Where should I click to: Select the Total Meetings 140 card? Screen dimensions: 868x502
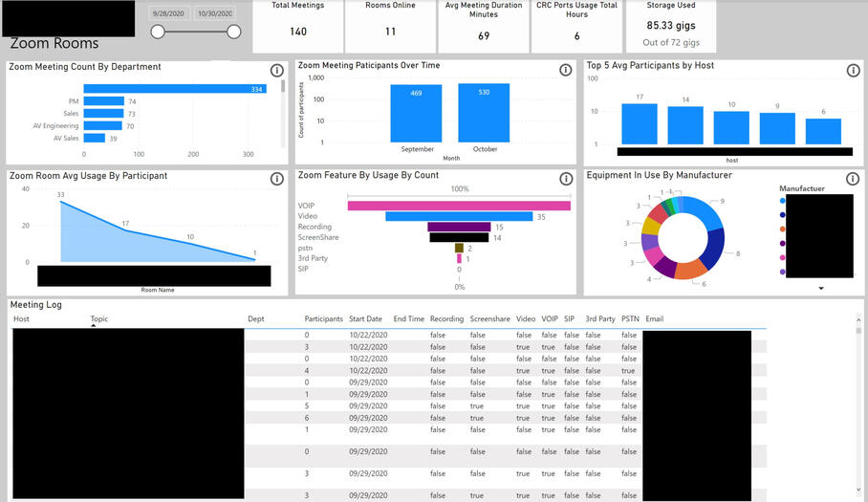(298, 26)
